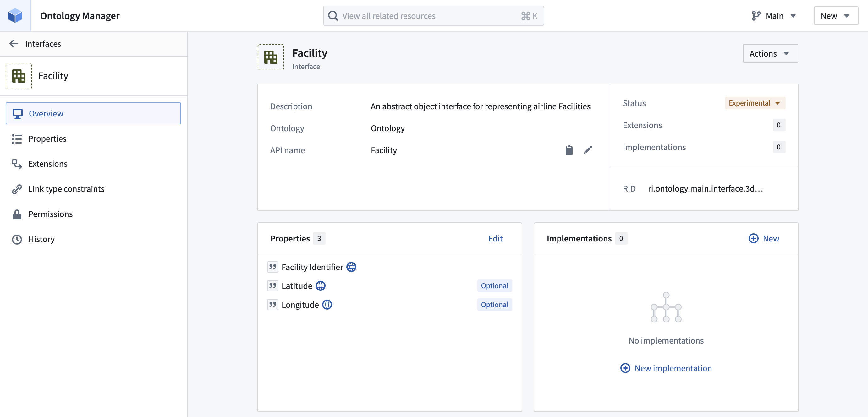Copy API name with clipboard icon

(569, 150)
